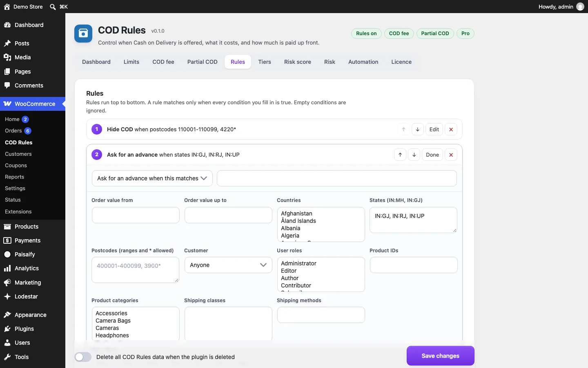Select Administrator in User roles list
Viewport: 588px width, 368px height.
point(298,263)
